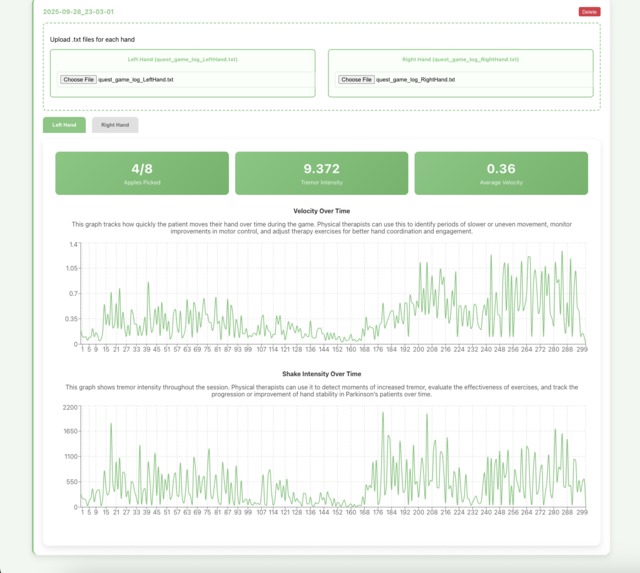Click the velocity graph description paragraph
The width and height of the screenshot is (640, 573).
pyautogui.click(x=322, y=228)
